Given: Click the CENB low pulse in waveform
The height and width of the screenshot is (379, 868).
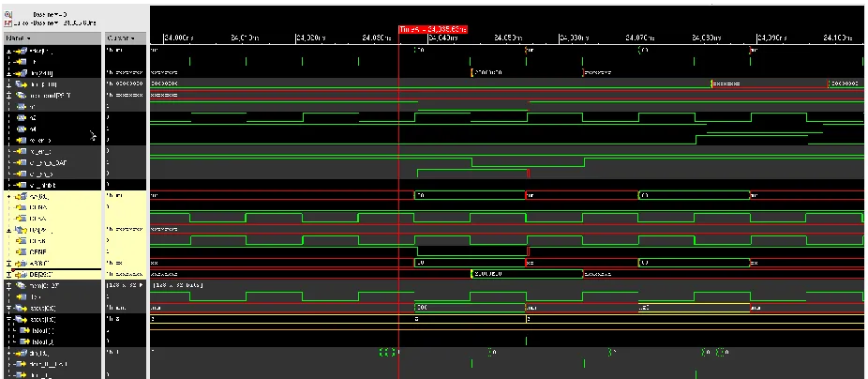Looking at the screenshot, I should pos(472,252).
